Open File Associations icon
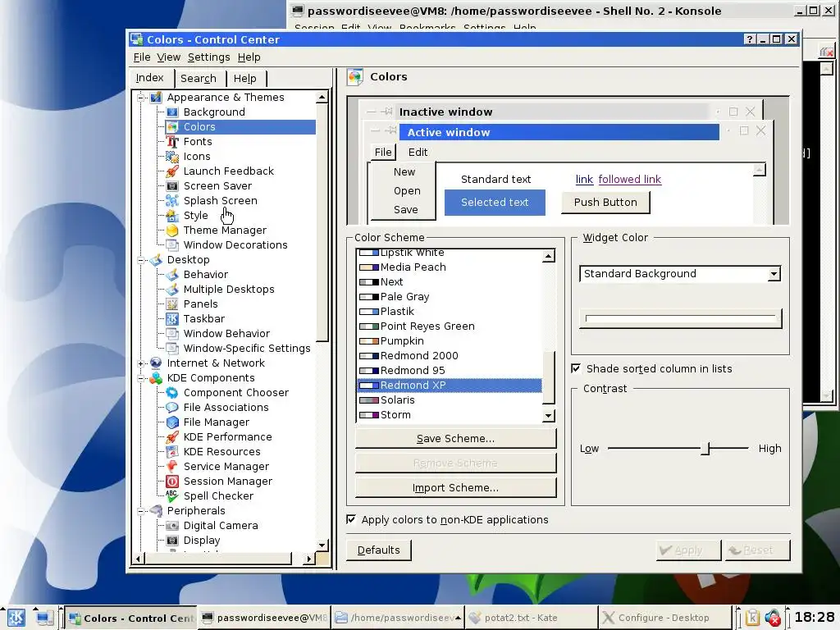Screen dimensions: 840x630 (x=172, y=407)
